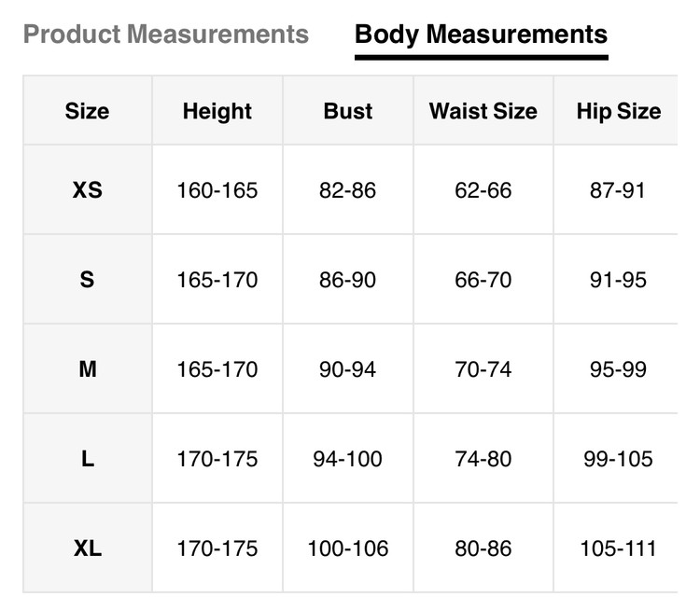Screen dimensions: 700x610
Task: Select the XL size row label
Action: click(x=87, y=548)
